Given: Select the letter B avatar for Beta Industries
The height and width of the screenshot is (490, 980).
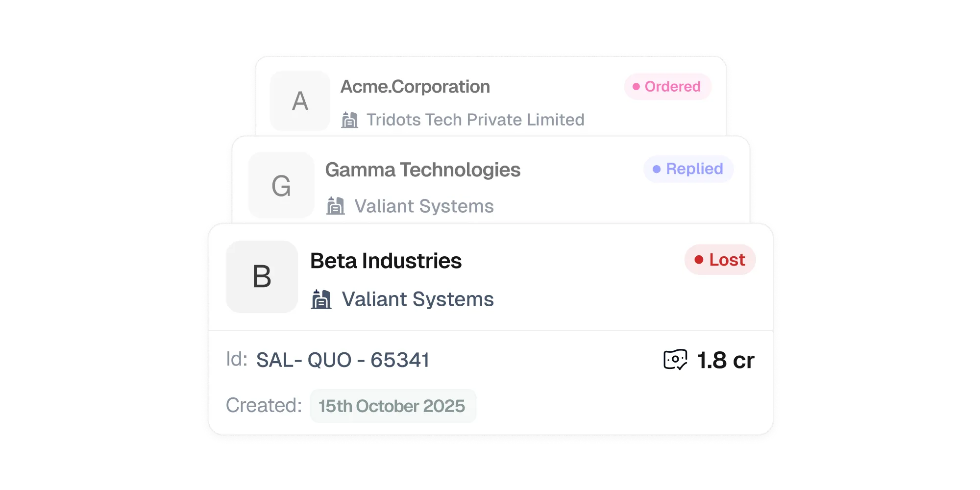Looking at the screenshot, I should pyautogui.click(x=262, y=276).
